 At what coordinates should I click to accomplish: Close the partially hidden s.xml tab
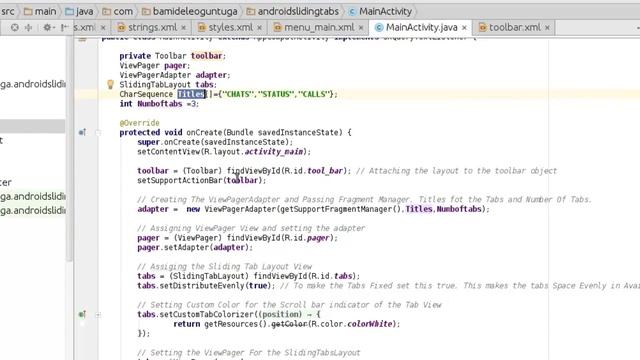pos(103,27)
